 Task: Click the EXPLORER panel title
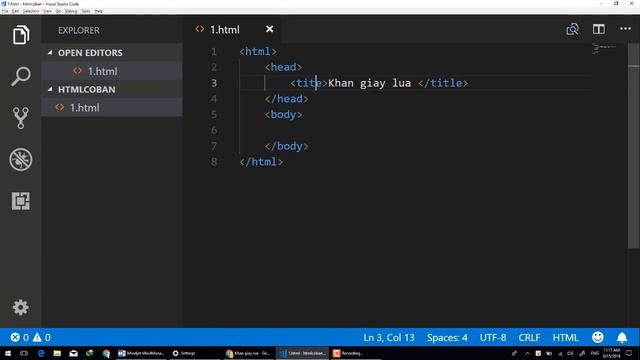[79, 30]
